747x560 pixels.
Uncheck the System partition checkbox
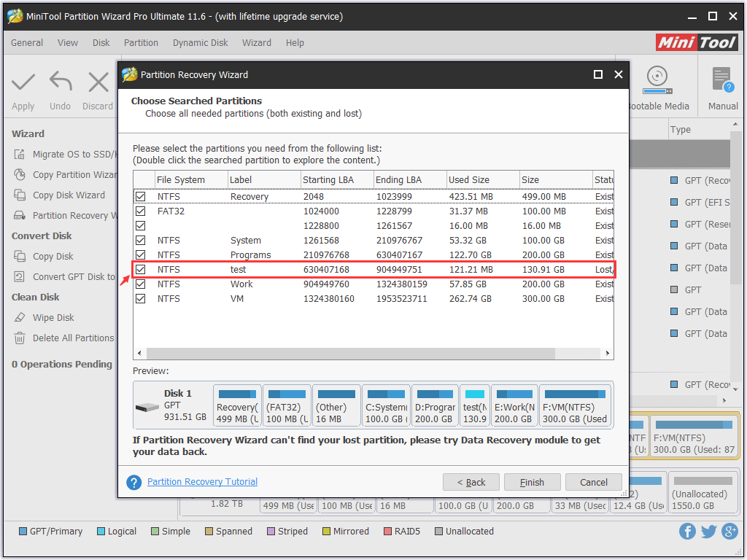pos(141,241)
